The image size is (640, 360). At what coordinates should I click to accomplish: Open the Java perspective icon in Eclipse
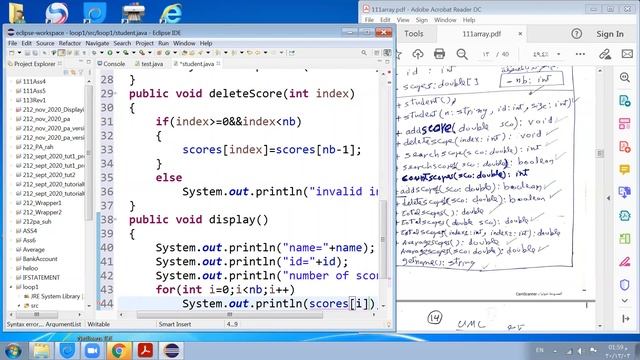[387, 53]
